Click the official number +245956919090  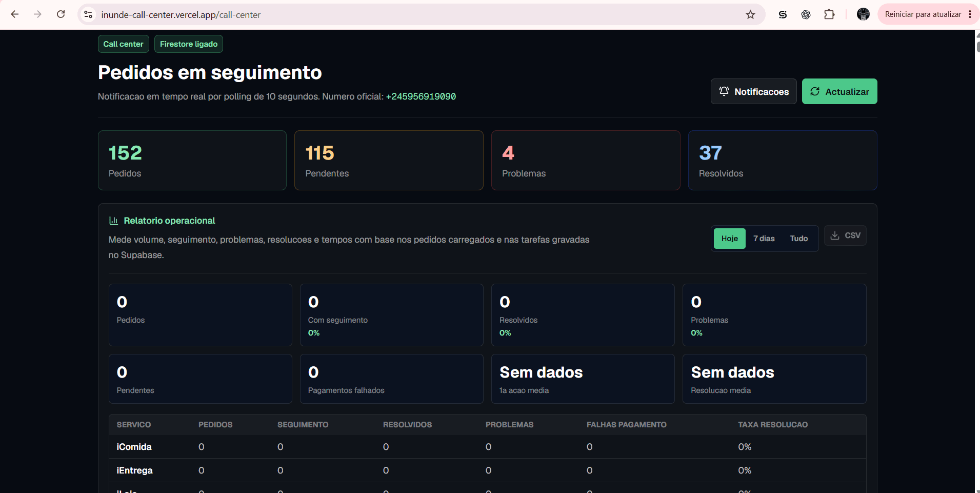(x=421, y=96)
